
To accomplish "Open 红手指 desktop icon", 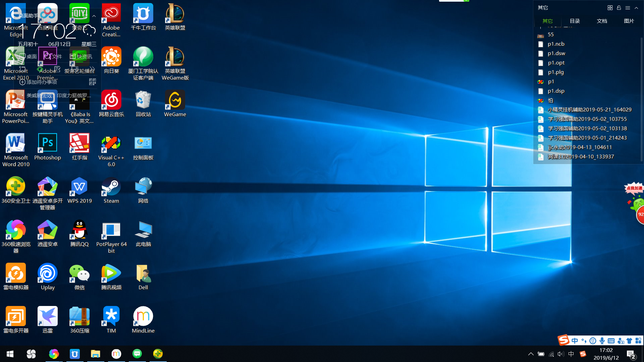I will (x=79, y=147).
